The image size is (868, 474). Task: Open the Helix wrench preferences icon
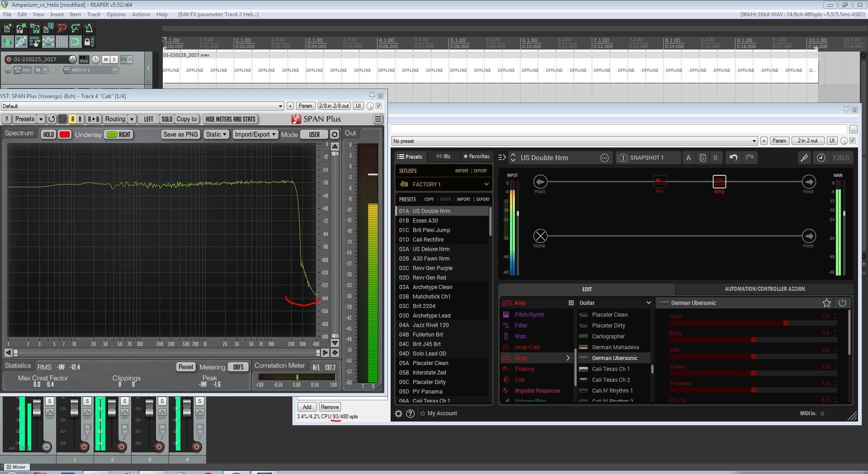coord(804,158)
